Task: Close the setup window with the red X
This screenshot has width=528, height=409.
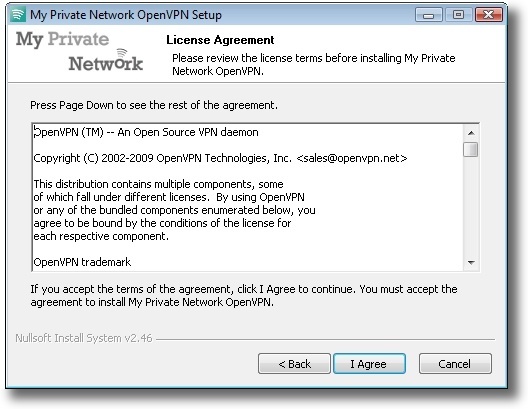Action: pyautogui.click(x=489, y=15)
